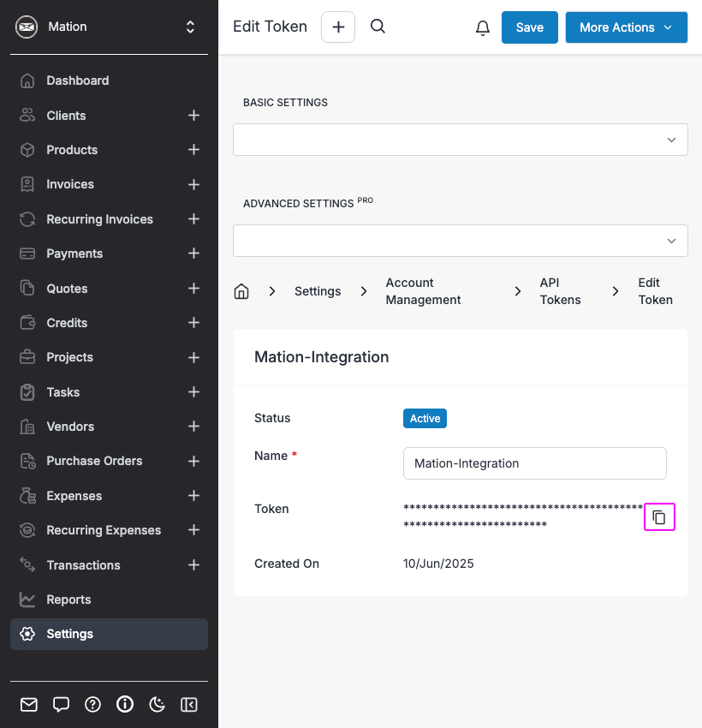Click the Name field with Mation-Integration
This screenshot has height=728, width=702.
point(535,463)
